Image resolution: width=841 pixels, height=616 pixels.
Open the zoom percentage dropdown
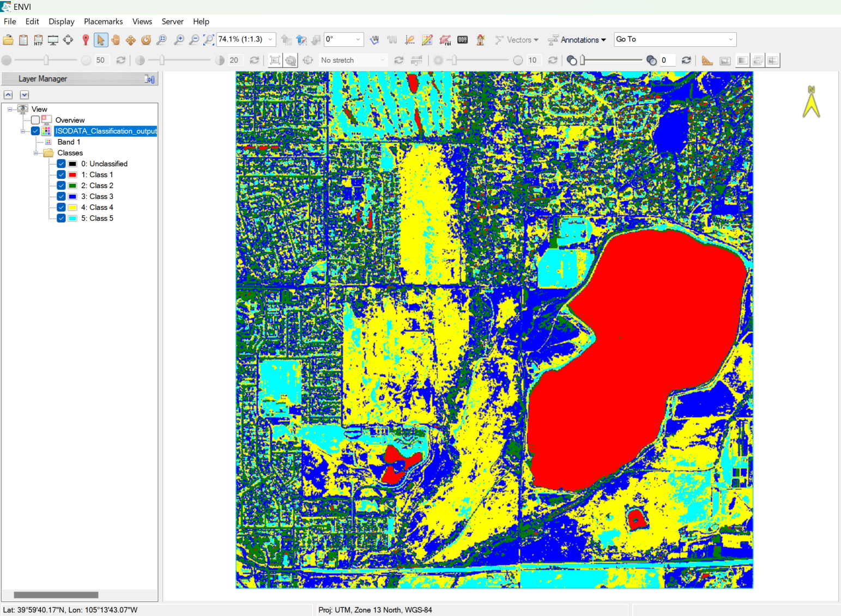pos(270,40)
